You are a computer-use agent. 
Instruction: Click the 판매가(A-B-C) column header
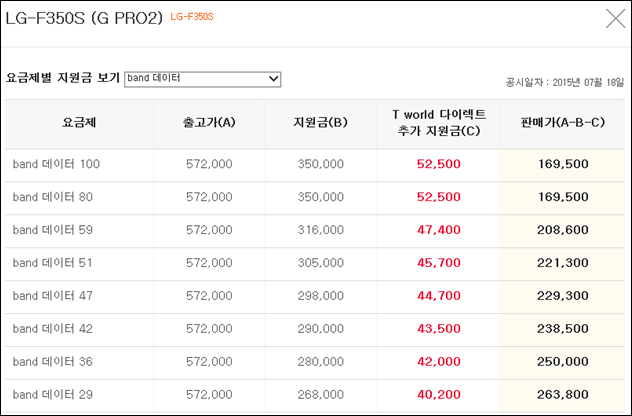pos(563,123)
